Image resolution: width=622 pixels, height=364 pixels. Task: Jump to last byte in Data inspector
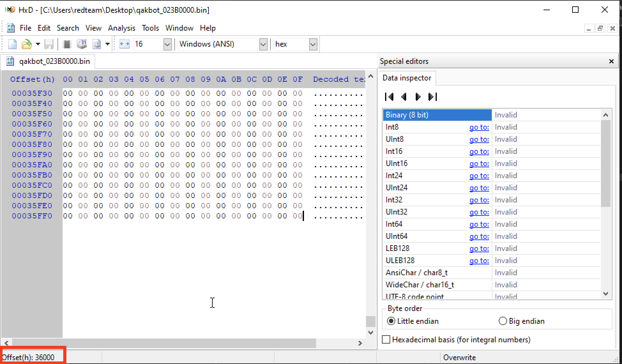[433, 97]
